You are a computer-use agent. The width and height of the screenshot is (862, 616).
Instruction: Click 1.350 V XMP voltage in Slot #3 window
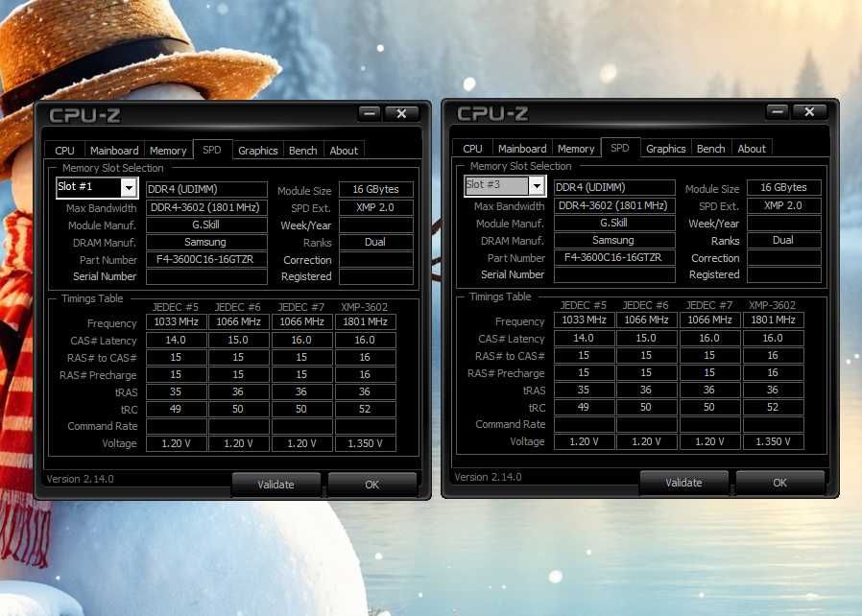(x=773, y=441)
